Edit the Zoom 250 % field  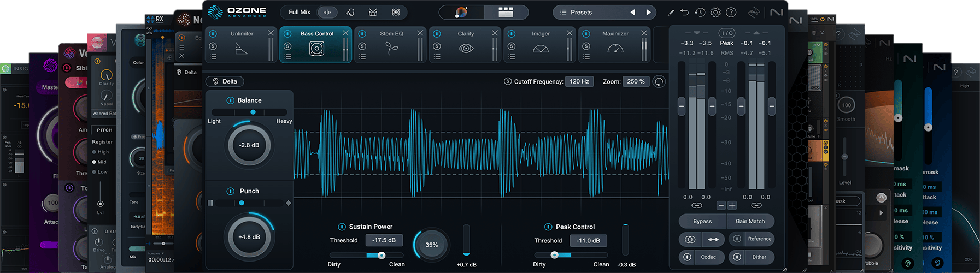[x=636, y=81]
